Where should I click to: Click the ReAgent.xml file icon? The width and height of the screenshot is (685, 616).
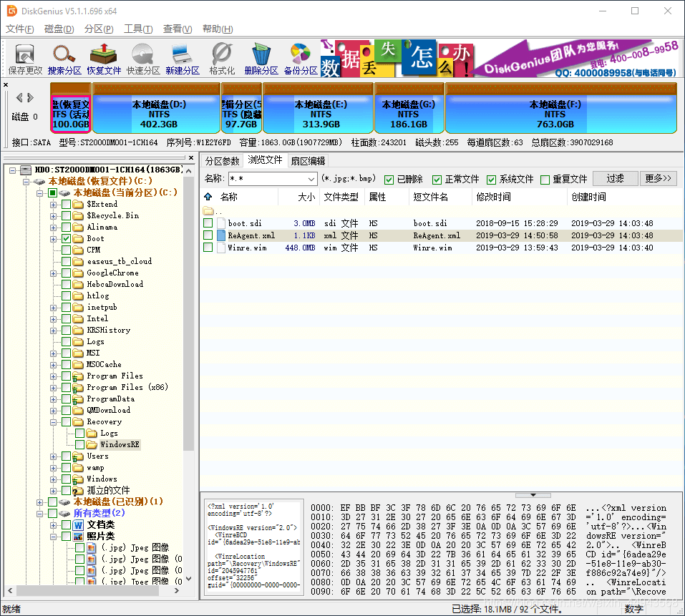221,235
